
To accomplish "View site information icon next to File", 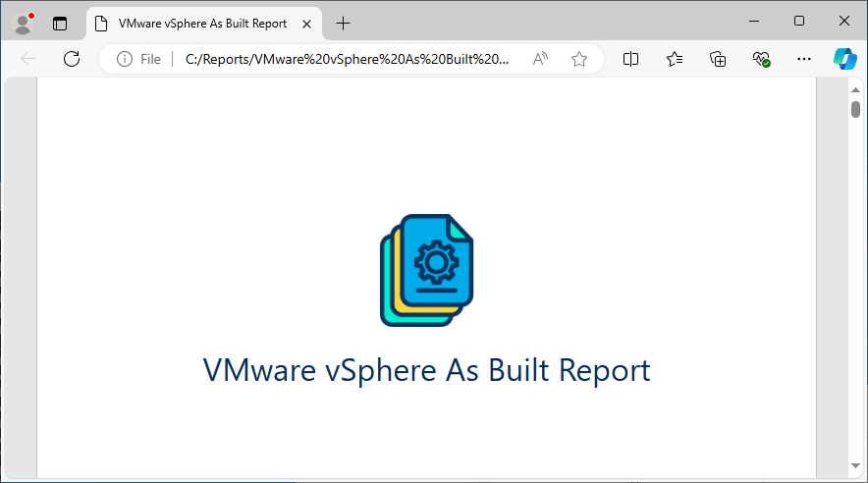I will [x=125, y=59].
